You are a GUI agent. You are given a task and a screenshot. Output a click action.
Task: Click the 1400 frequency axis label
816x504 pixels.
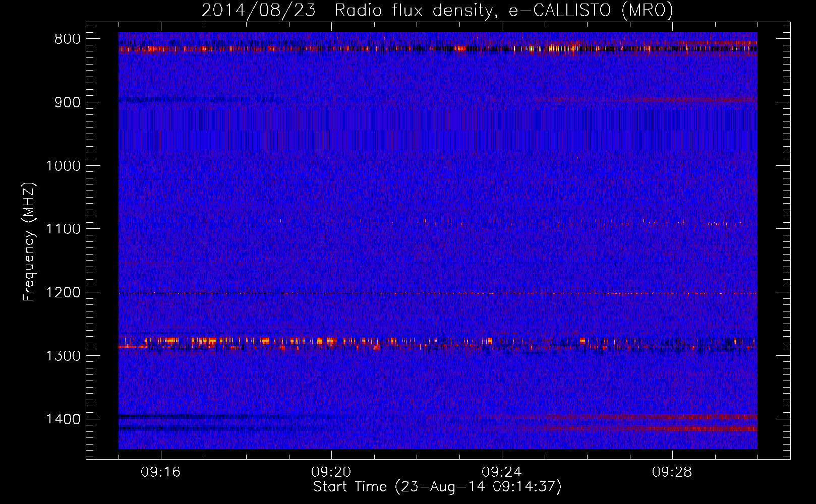click(63, 419)
